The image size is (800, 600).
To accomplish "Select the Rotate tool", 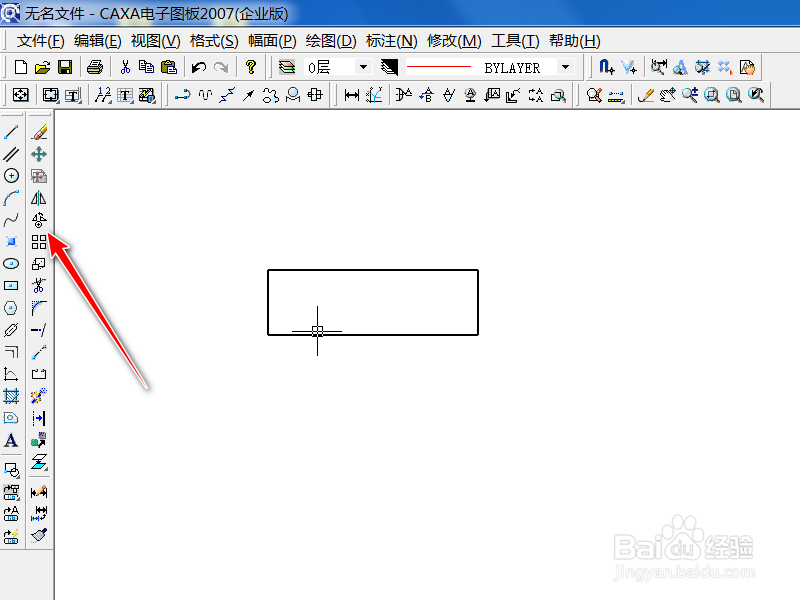I will click(x=39, y=220).
